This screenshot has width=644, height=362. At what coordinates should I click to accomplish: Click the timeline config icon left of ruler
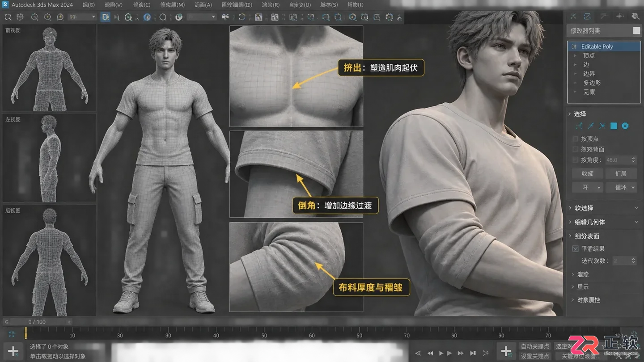pyautogui.click(x=12, y=334)
